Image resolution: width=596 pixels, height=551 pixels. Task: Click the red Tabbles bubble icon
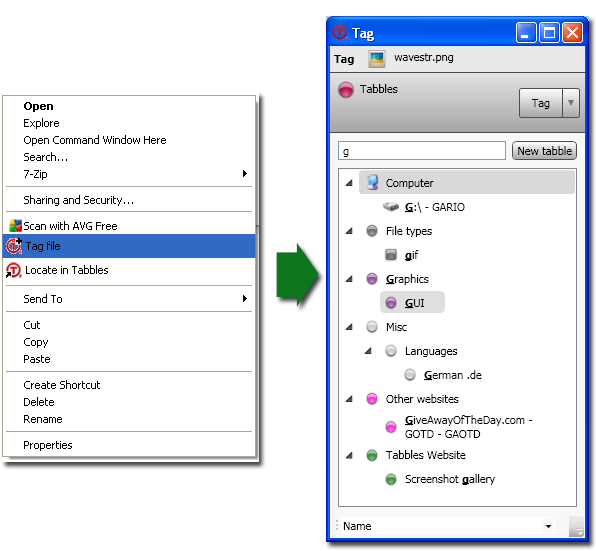click(x=346, y=90)
